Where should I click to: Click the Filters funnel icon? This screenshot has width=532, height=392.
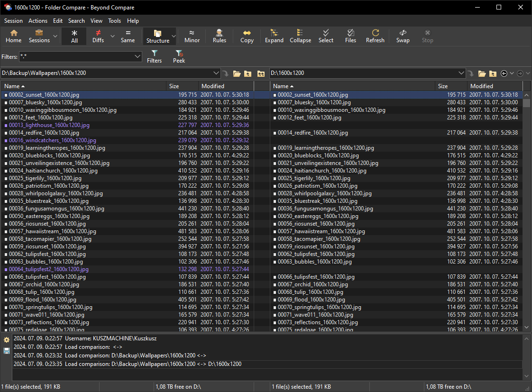pos(154,56)
